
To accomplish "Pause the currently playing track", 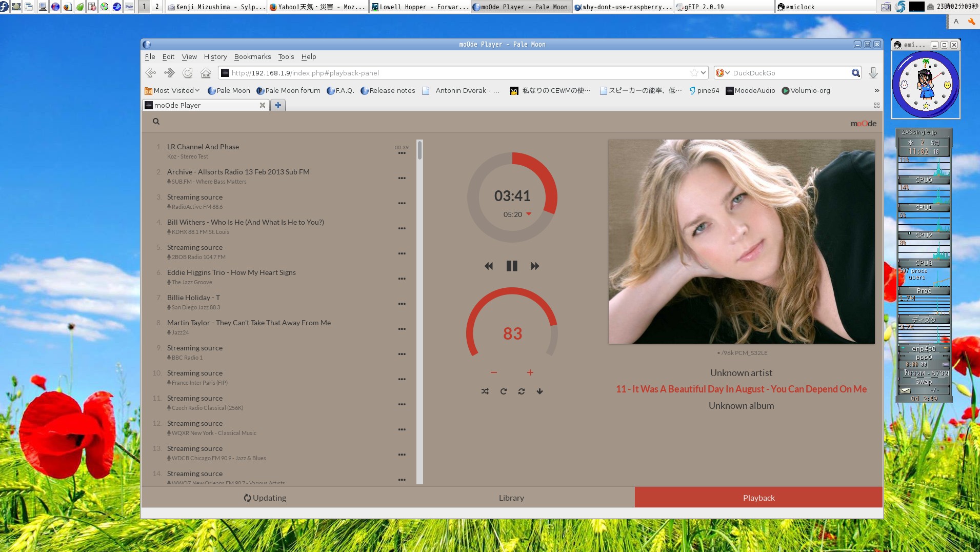I will [511, 266].
